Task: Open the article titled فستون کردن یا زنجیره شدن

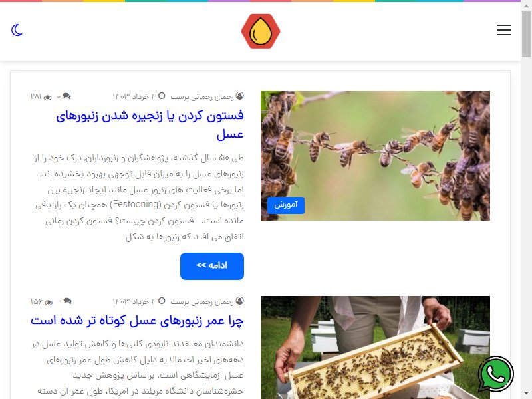Action: pyautogui.click(x=150, y=124)
